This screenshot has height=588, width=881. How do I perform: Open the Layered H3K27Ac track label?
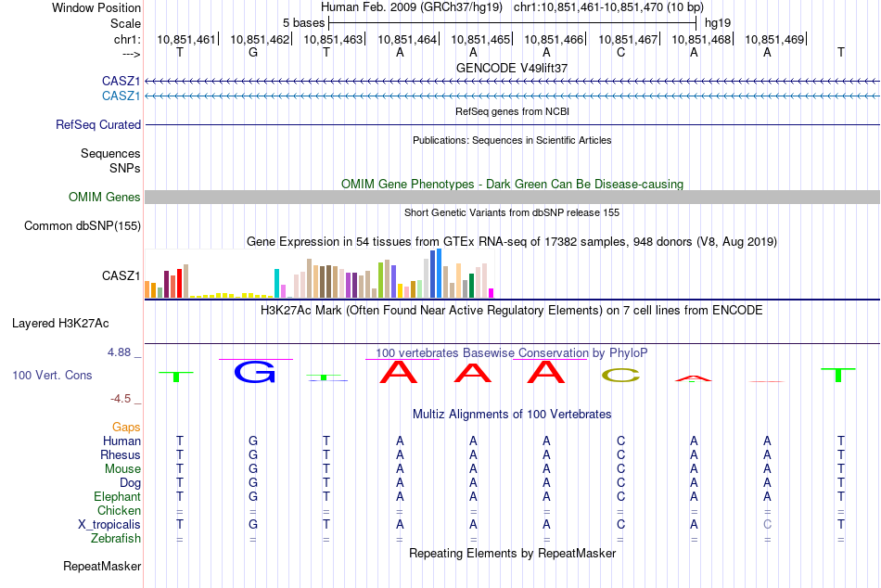click(60, 324)
